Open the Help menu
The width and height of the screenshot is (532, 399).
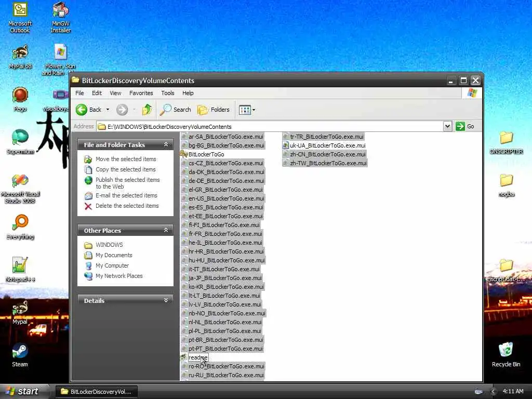[x=188, y=93]
